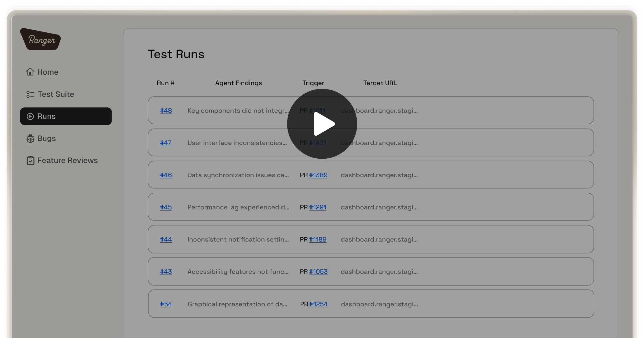This screenshot has width=644, height=338.
Task: Select the Data synchronization issues row text
Action: 238,175
